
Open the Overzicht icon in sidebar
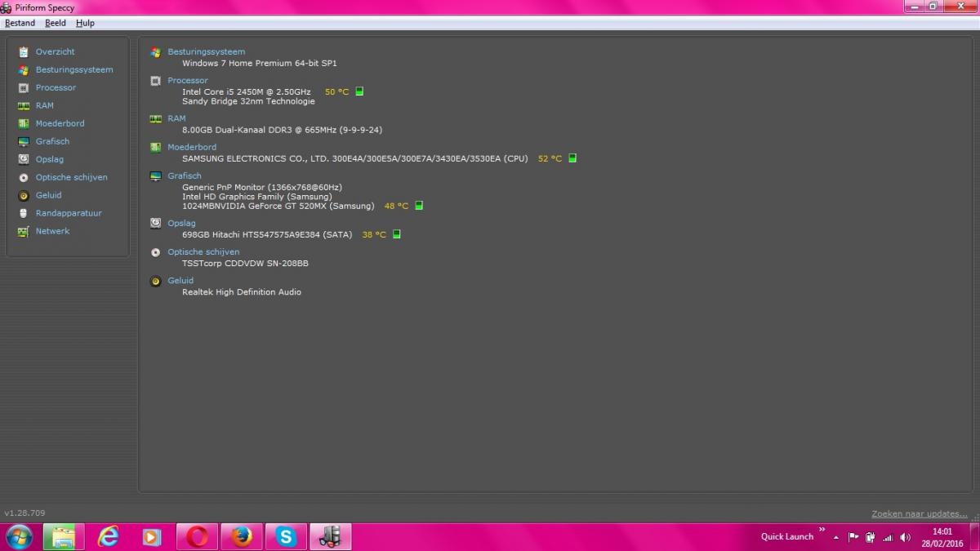click(24, 51)
